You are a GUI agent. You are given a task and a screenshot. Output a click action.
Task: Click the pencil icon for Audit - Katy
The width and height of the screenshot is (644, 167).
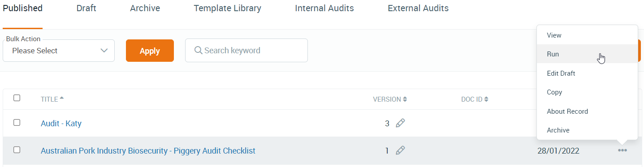point(400,123)
